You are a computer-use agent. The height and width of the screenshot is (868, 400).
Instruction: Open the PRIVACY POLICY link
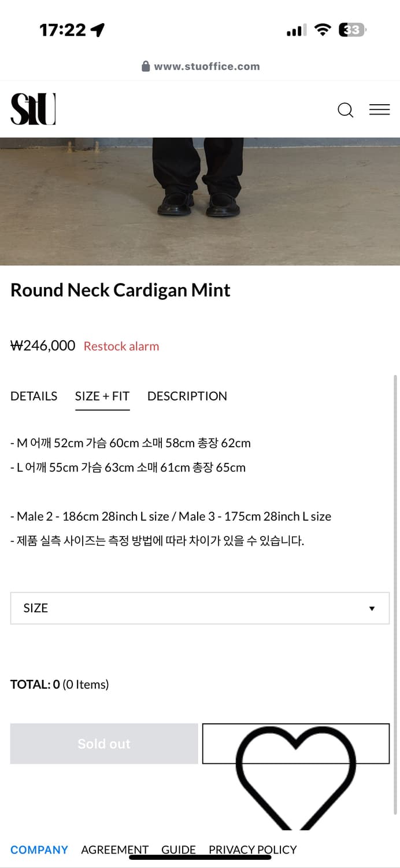click(253, 849)
